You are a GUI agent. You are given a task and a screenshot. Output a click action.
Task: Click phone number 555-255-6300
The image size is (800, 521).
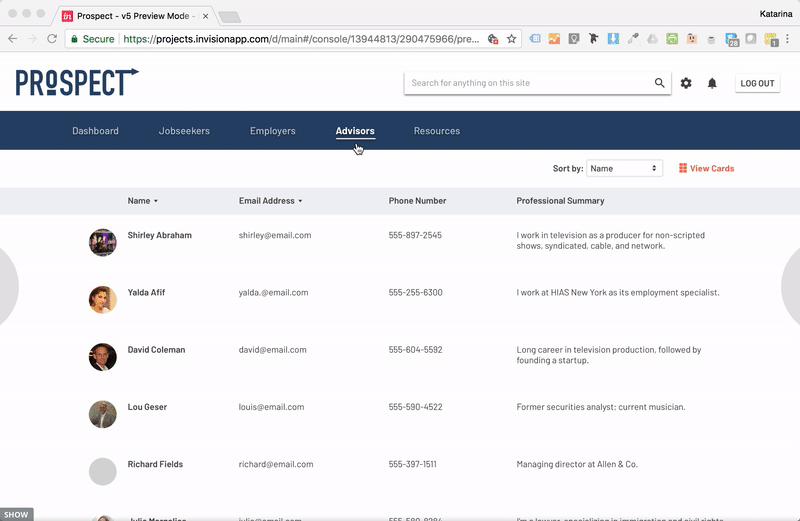pos(415,292)
